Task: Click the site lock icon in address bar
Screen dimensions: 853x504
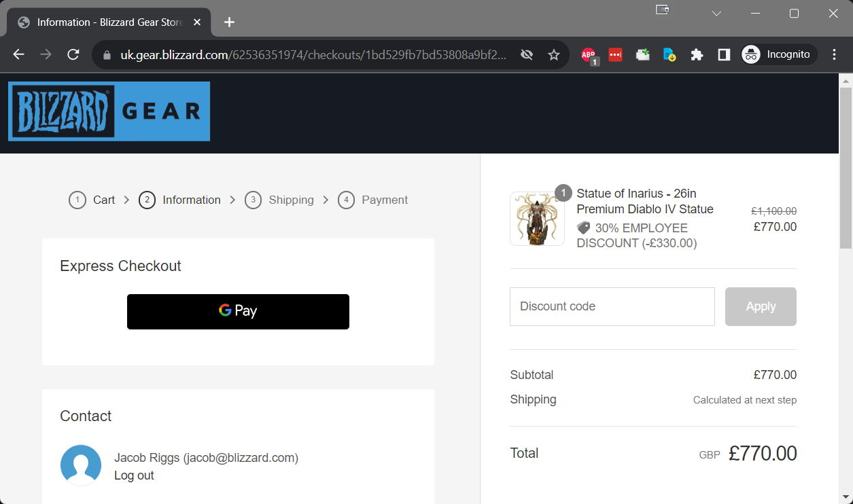Action: tap(107, 55)
